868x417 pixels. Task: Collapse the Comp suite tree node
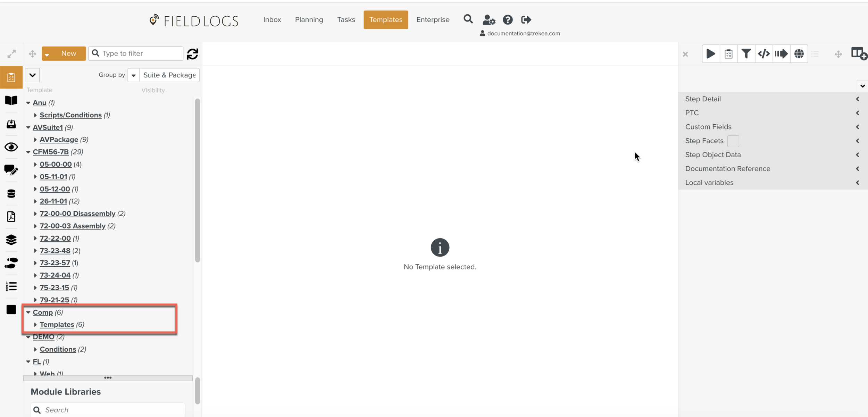click(28, 312)
